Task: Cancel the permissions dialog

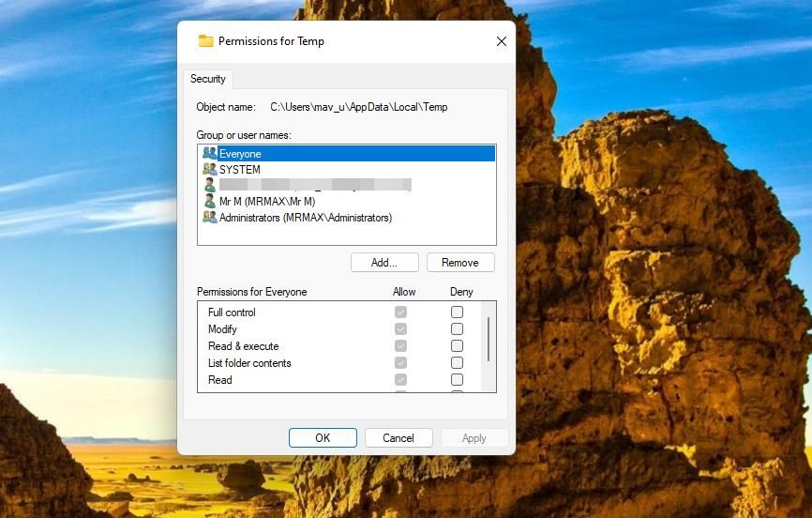Action: [398, 438]
